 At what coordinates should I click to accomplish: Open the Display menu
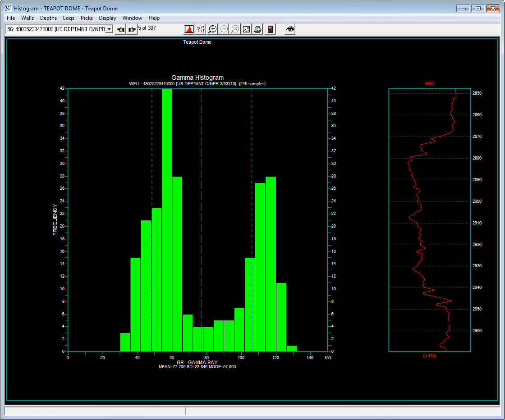(107, 18)
